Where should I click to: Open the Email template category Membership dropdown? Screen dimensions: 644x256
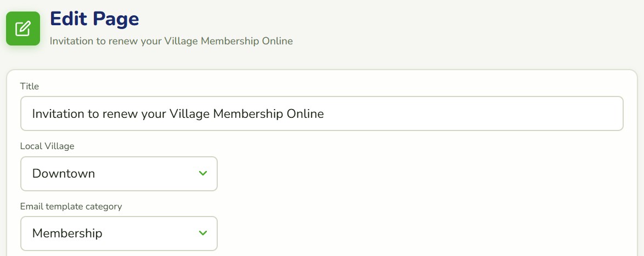118,234
